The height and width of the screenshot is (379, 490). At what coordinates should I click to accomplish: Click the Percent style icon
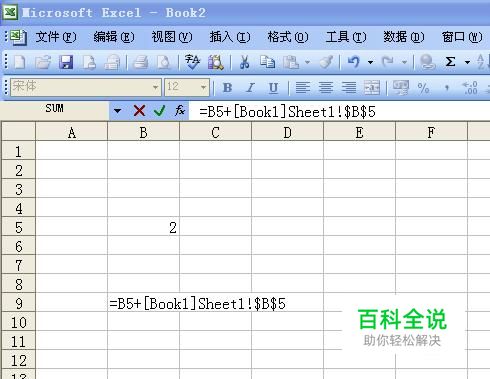tap(423, 88)
